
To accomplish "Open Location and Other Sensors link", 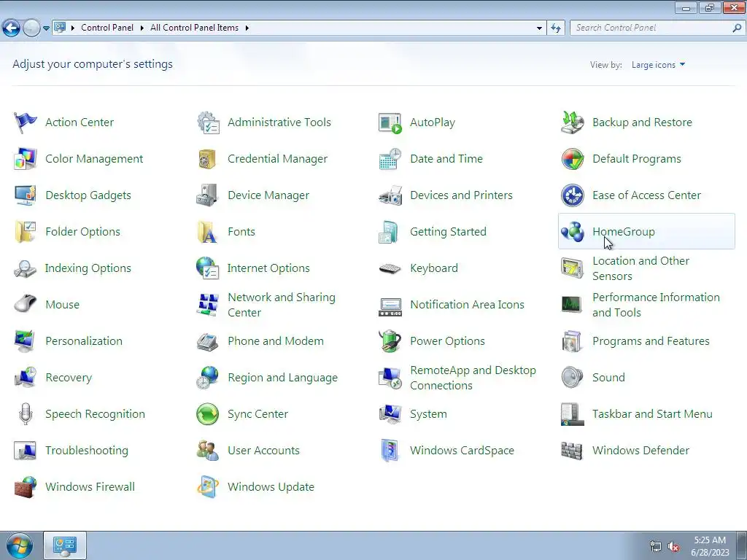I will tap(640, 268).
